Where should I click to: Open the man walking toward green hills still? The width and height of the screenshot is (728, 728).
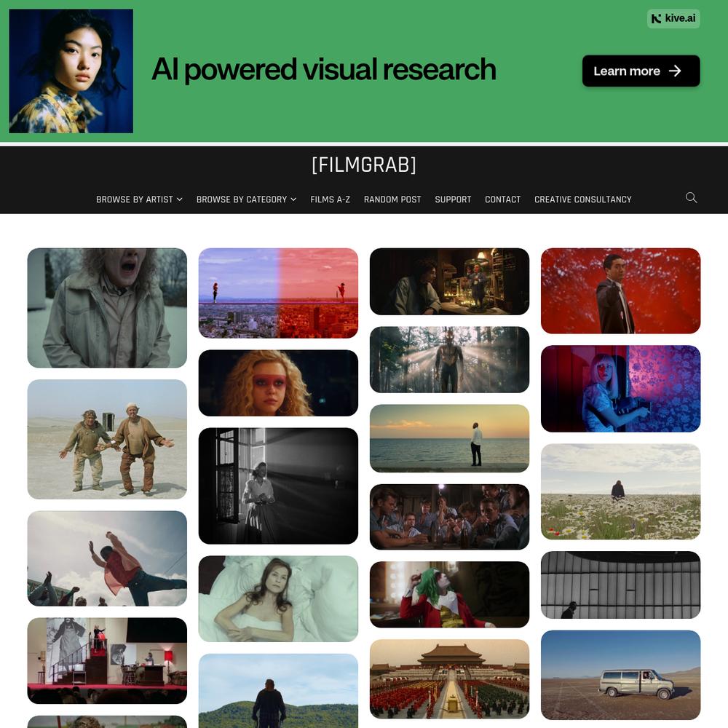278,691
